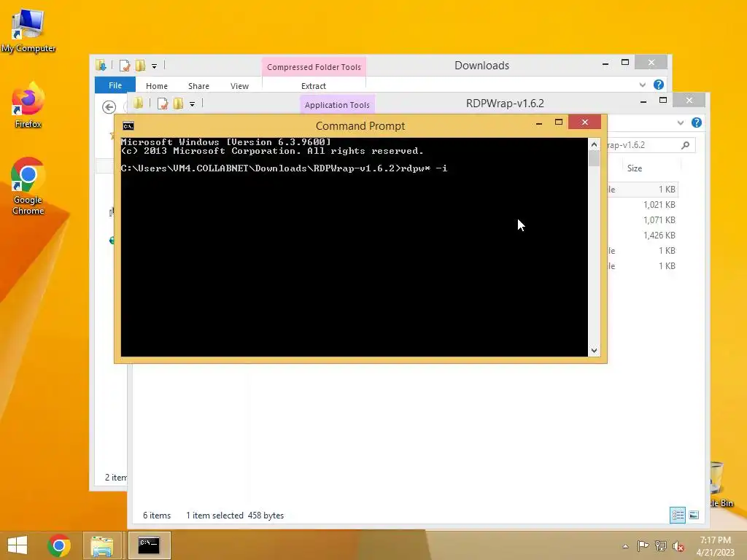Image resolution: width=747 pixels, height=560 pixels.
Task: Click New folder quick access icon in RDPWrap window
Action: [178, 103]
